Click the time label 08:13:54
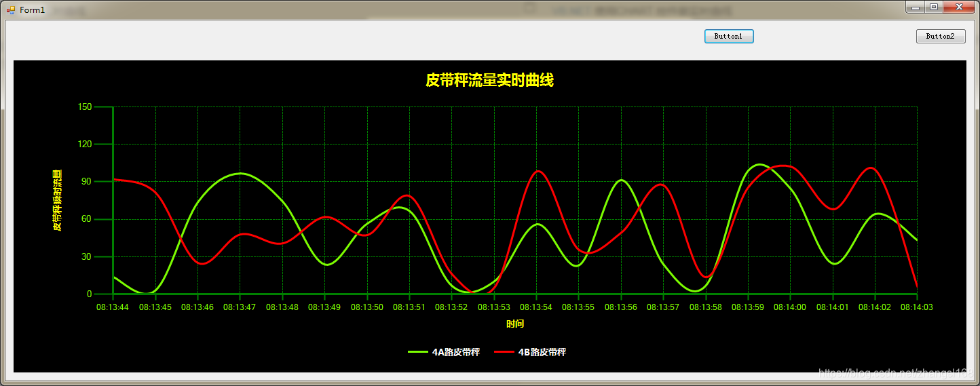Screen dimensions: 980x386 tap(536, 307)
